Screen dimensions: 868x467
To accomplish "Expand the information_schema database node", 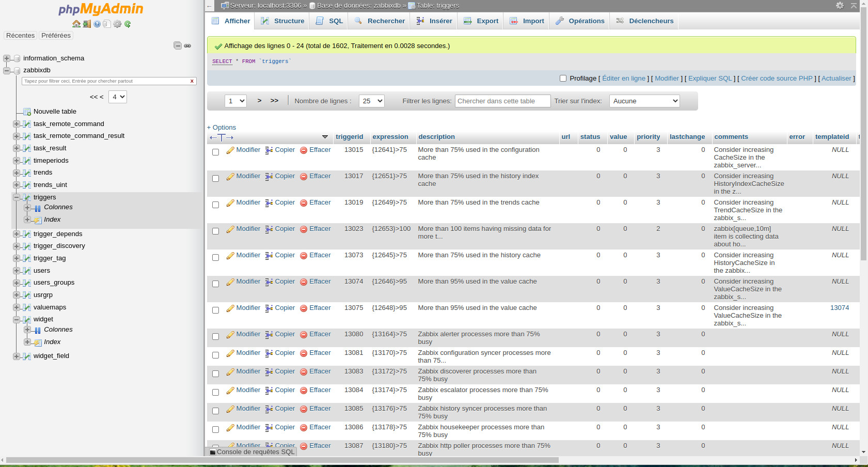I will 7,58.
